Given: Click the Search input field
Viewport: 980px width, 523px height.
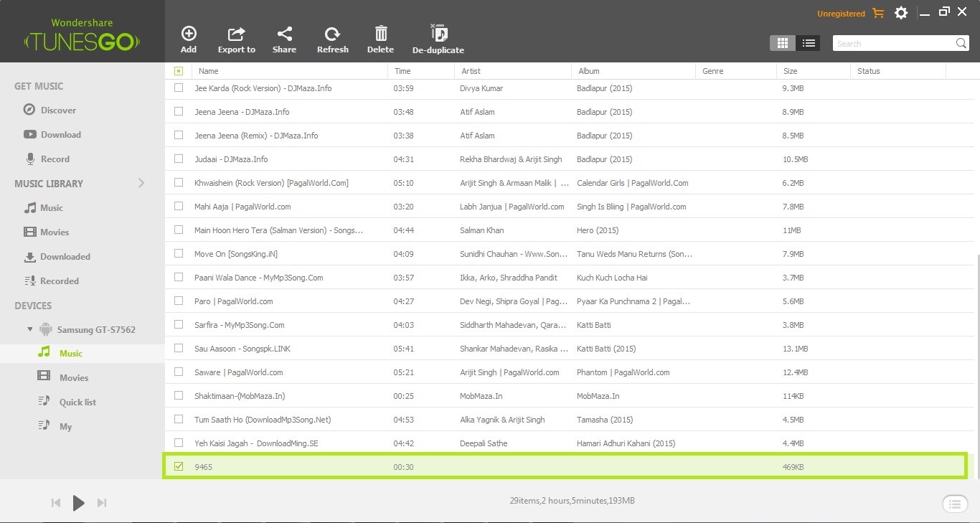Looking at the screenshot, I should pyautogui.click(x=895, y=44).
